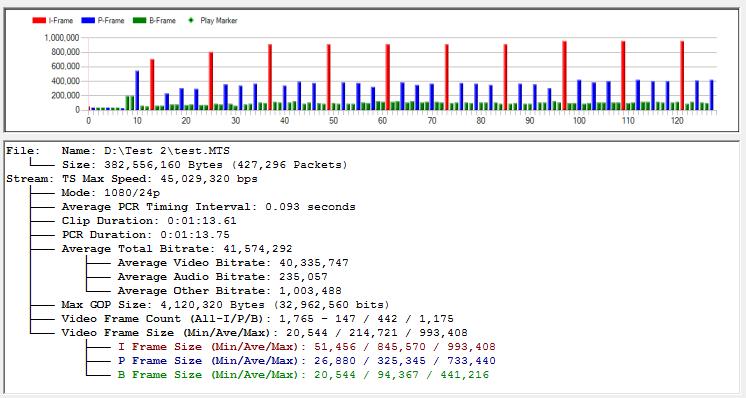746x398 pixels.
Task: Click the blue P-Frame legend swatch
Action: coord(88,20)
